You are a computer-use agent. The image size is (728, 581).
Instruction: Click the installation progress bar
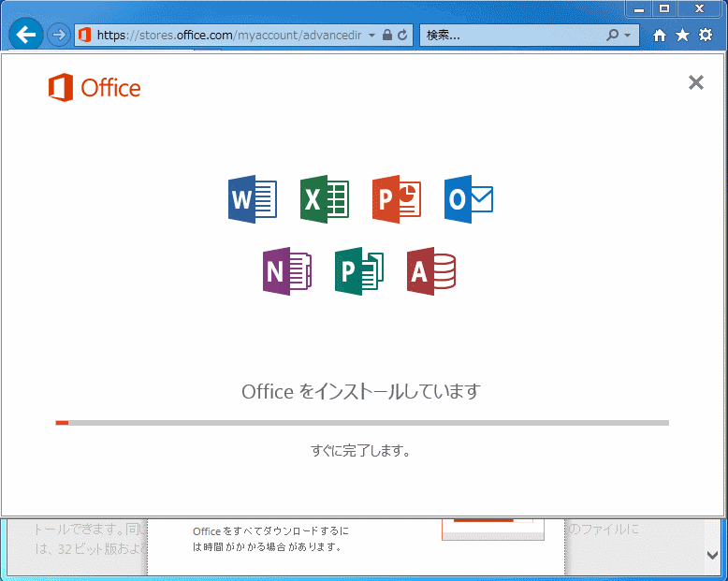362,423
